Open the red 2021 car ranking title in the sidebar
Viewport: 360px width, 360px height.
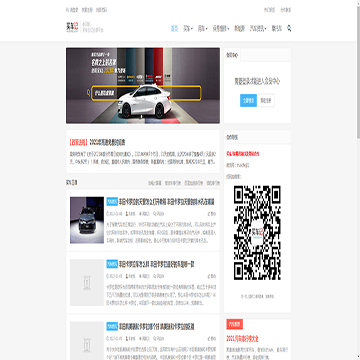[243, 339]
